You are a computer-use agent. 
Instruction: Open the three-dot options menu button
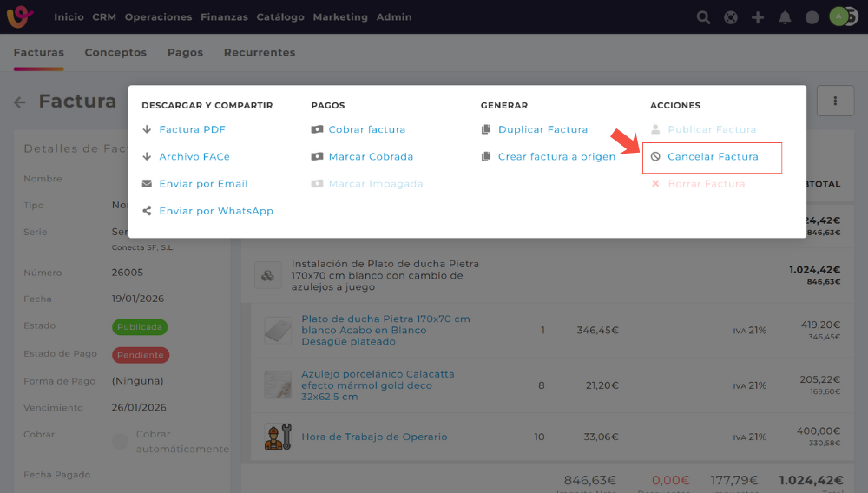[836, 102]
